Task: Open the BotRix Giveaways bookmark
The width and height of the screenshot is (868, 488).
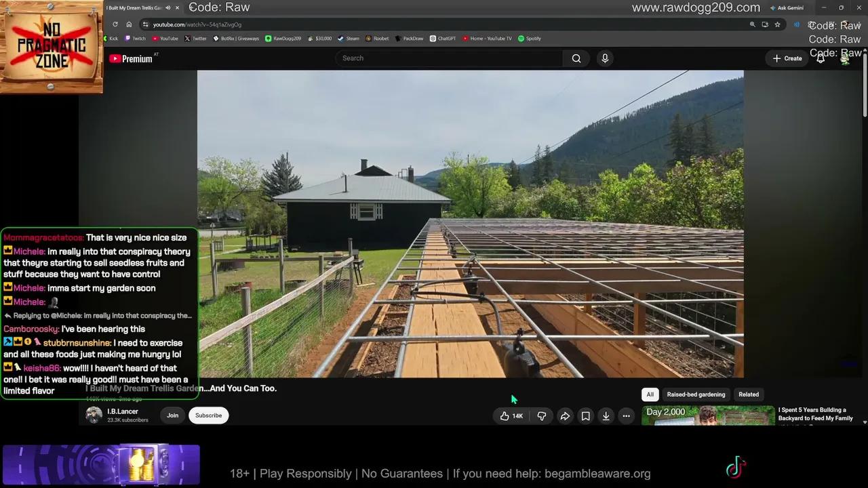Action: (236, 39)
